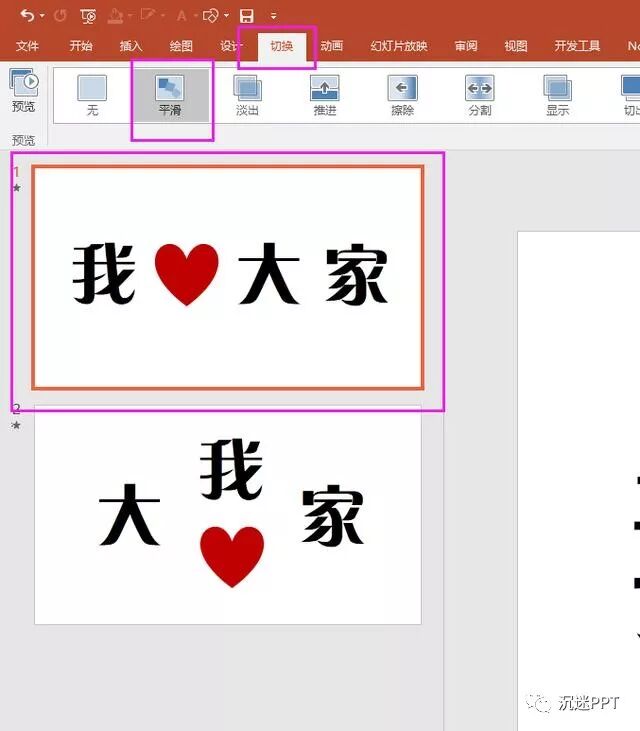Apply the 擦除 wipe transition
640x731 pixels.
(x=402, y=96)
